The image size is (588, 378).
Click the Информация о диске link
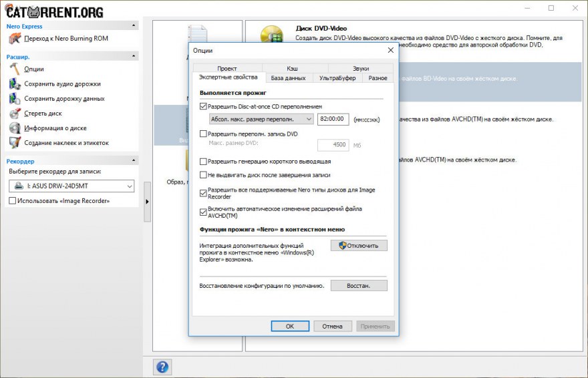tap(55, 128)
